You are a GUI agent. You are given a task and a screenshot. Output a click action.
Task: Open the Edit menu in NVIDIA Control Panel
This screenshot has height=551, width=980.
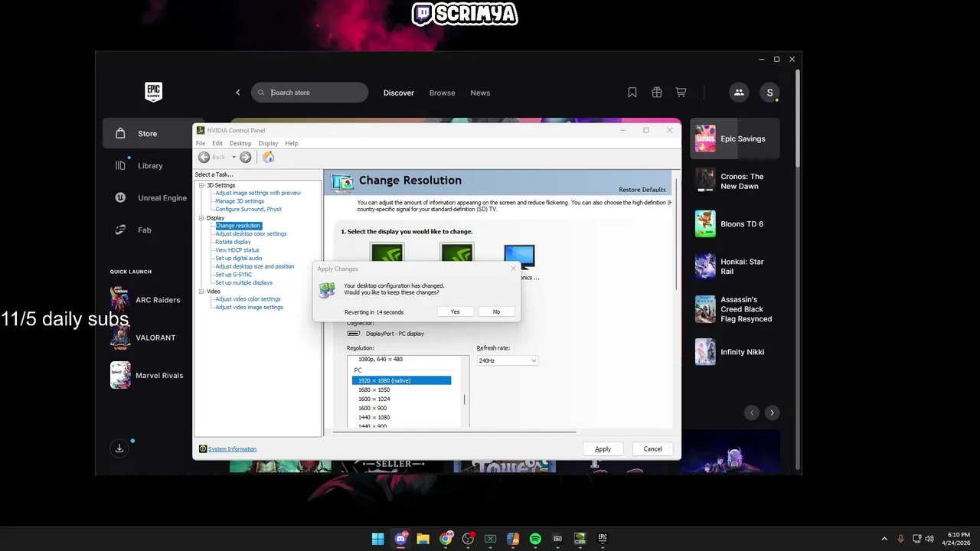[x=217, y=143]
